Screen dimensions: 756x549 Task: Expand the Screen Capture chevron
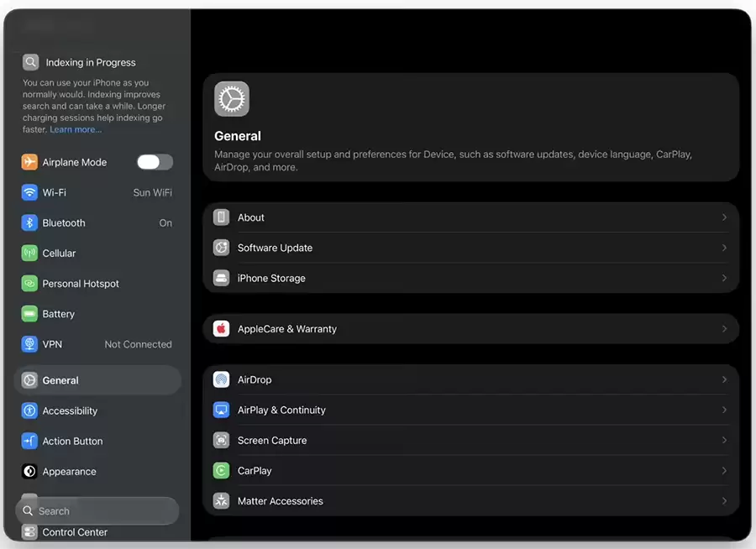pos(724,441)
